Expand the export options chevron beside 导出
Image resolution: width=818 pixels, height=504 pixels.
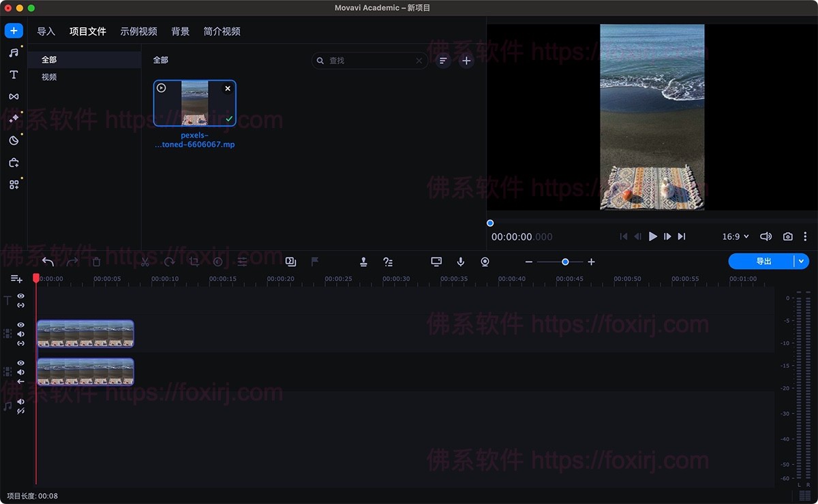[801, 261]
